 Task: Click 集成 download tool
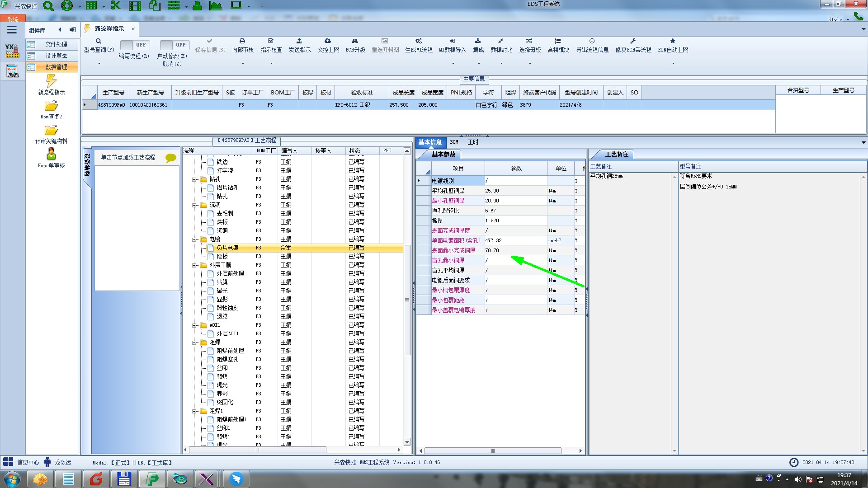click(x=478, y=46)
